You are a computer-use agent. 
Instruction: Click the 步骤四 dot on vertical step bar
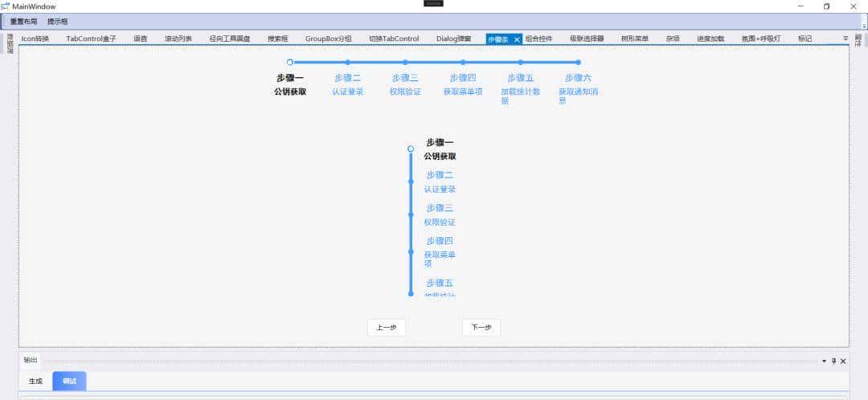pyautogui.click(x=410, y=251)
